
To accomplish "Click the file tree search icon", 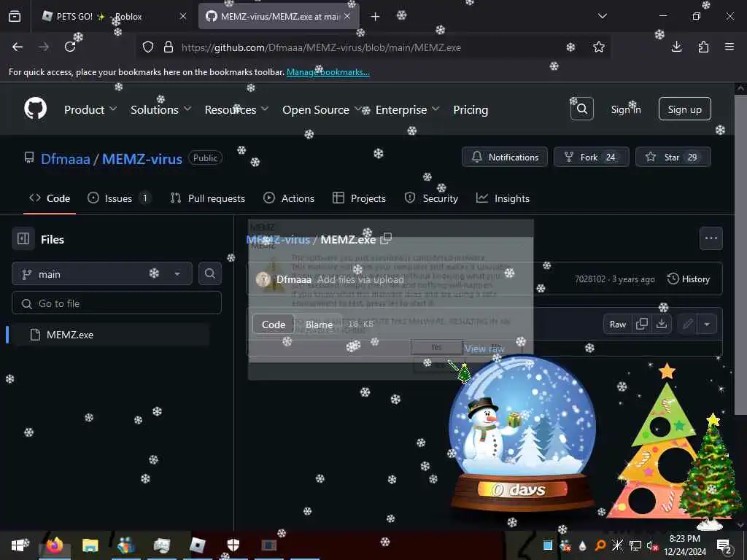I will click(x=210, y=273).
